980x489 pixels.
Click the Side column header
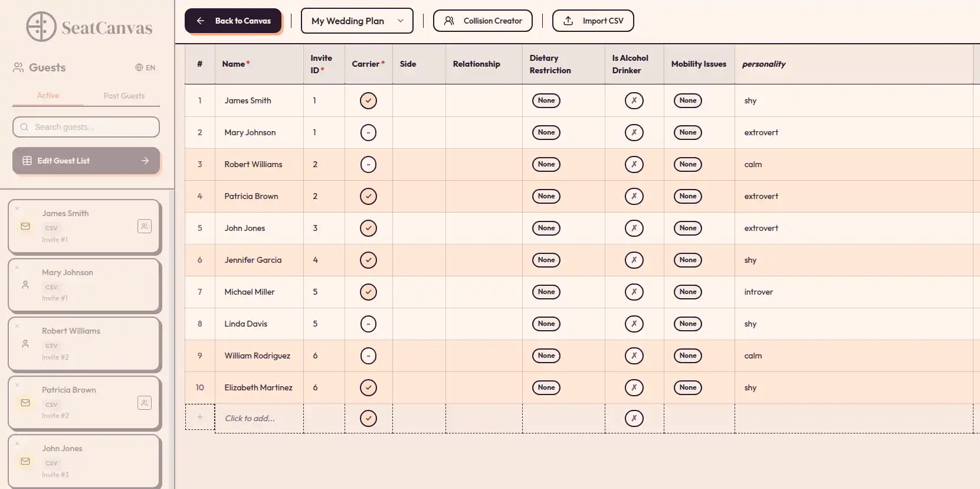419,64
